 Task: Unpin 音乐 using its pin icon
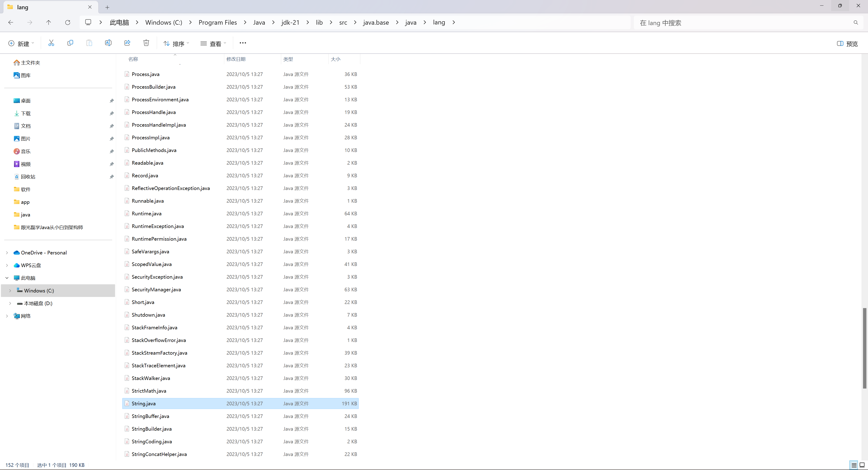[111, 151]
